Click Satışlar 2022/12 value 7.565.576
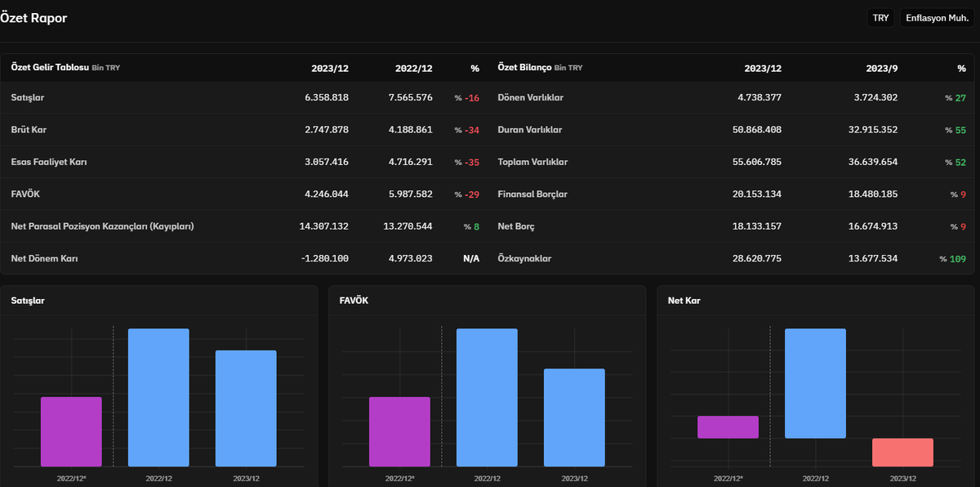980x487 pixels. [x=410, y=98]
